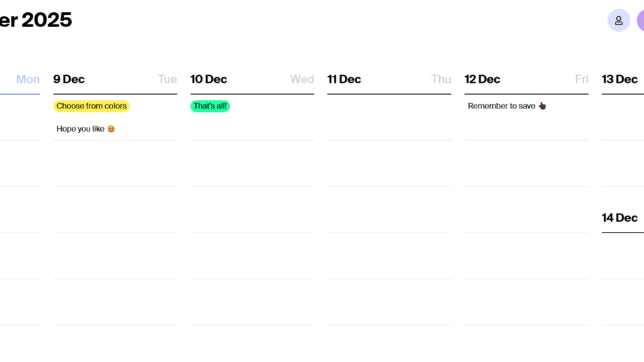Click the "12 Dec" date heading
This screenshot has height=362, width=644.
[482, 79]
